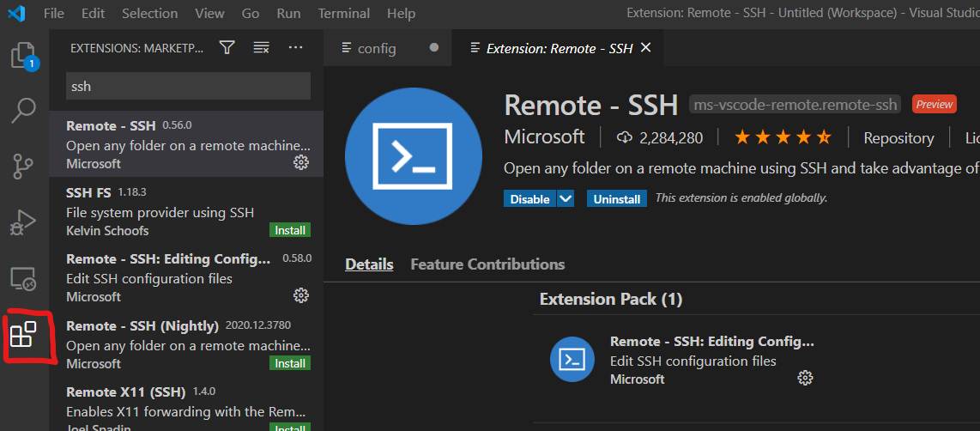The image size is (980, 431).
Task: Open the gear menu for Remote - SSH in the list
Action: click(x=301, y=162)
